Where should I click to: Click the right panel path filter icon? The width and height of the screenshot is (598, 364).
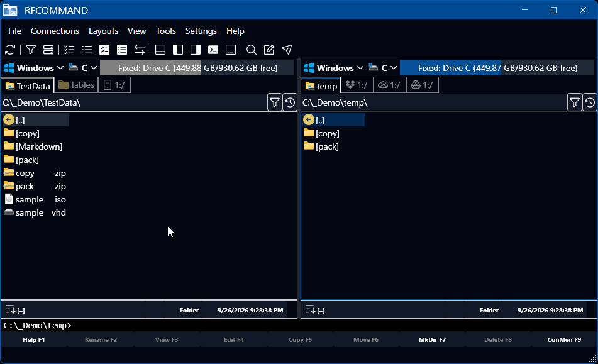pyautogui.click(x=574, y=102)
